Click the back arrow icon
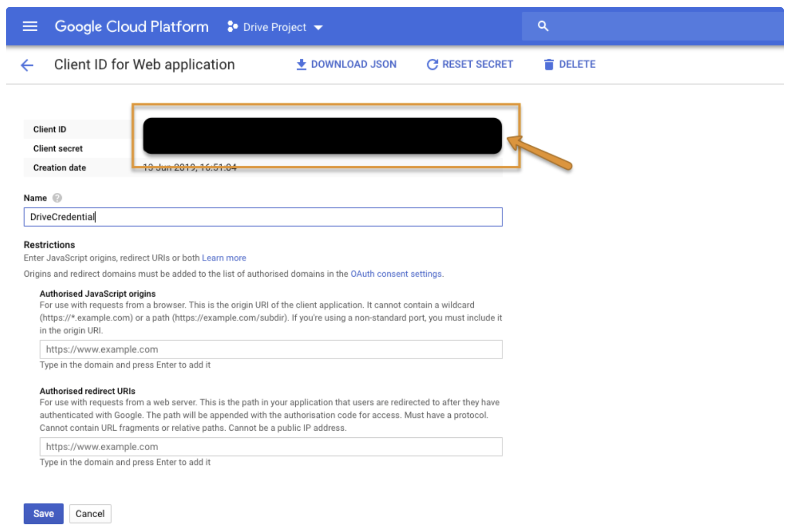This screenshot has height=532, width=793. pos(27,65)
